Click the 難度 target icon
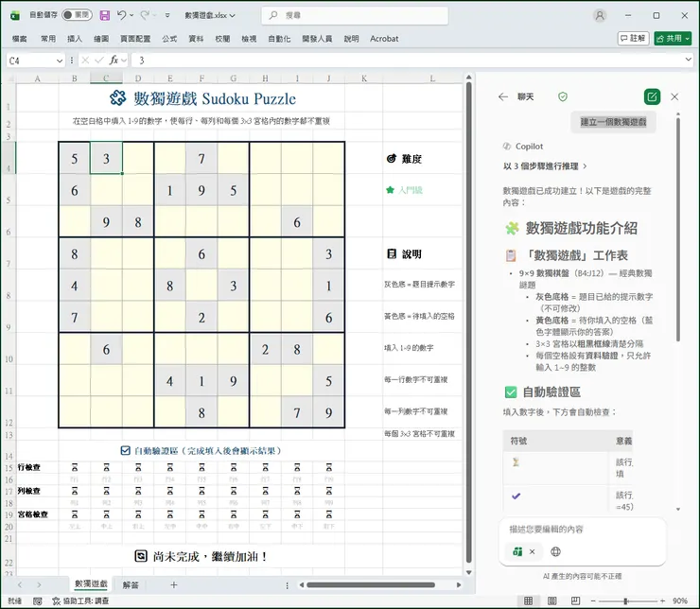Viewport: 700px width, 609px height. click(x=391, y=158)
